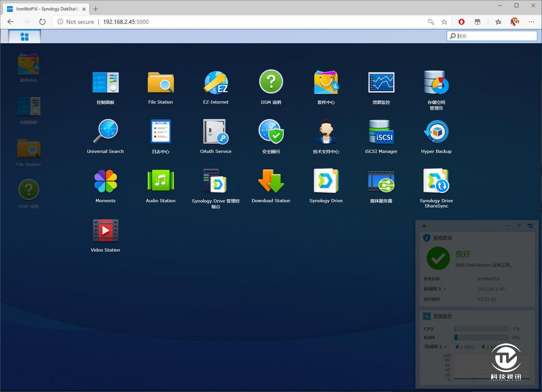Click the RAM usage bar
The height and width of the screenshot is (392, 542).
point(481,337)
